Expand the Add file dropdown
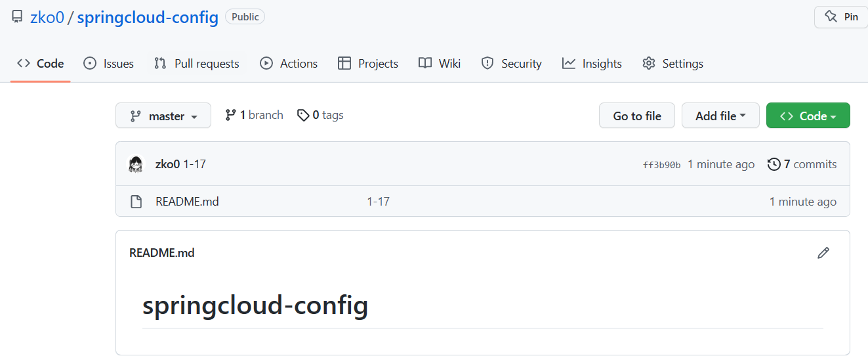 tap(720, 116)
